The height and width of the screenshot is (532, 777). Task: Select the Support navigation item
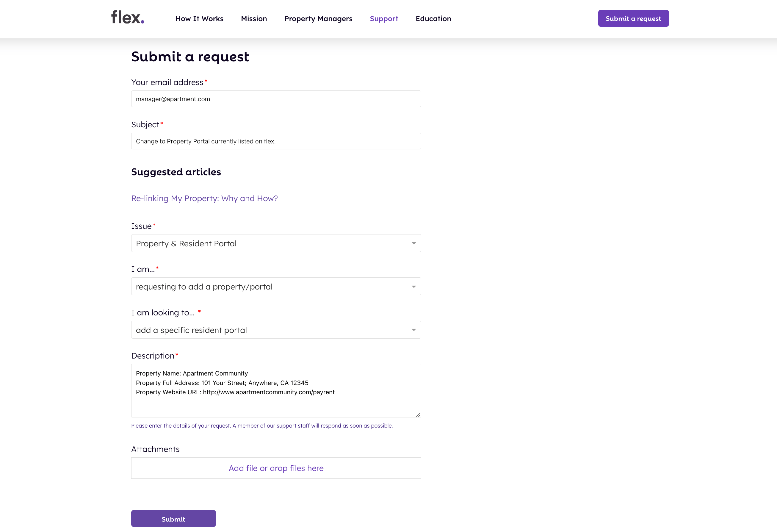pyautogui.click(x=384, y=19)
